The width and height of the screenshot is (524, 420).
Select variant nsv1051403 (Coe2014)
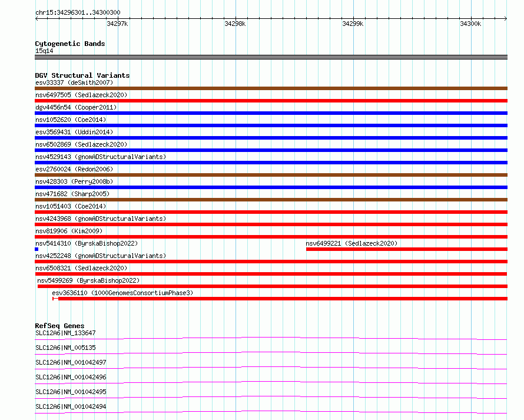(x=71, y=206)
